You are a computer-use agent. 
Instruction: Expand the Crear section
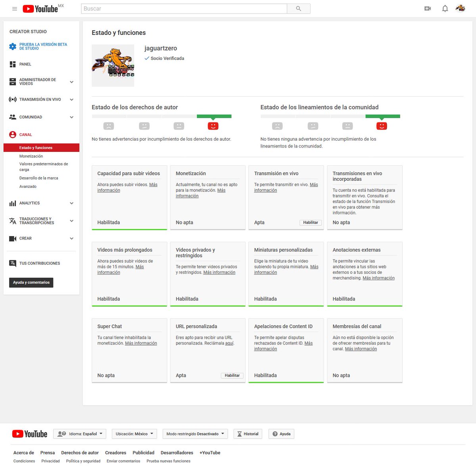point(72,239)
